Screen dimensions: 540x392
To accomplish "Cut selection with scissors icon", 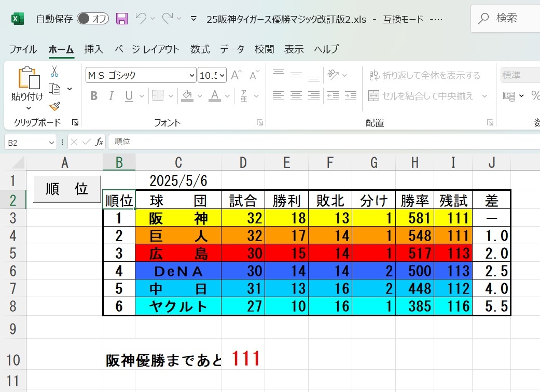I will tap(54, 72).
